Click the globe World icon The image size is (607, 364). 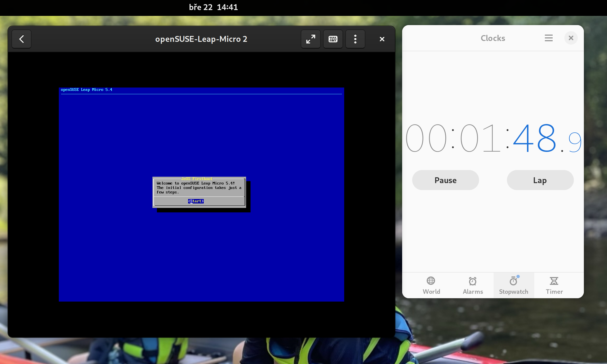(x=431, y=281)
